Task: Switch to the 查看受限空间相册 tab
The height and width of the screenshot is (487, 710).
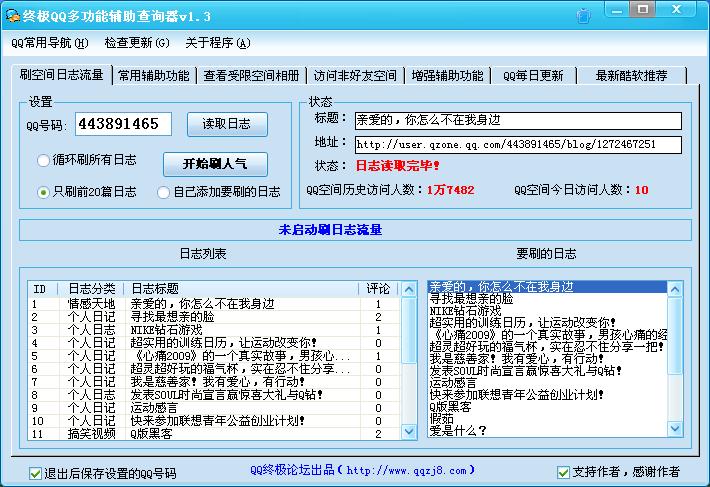Action: click(x=251, y=76)
